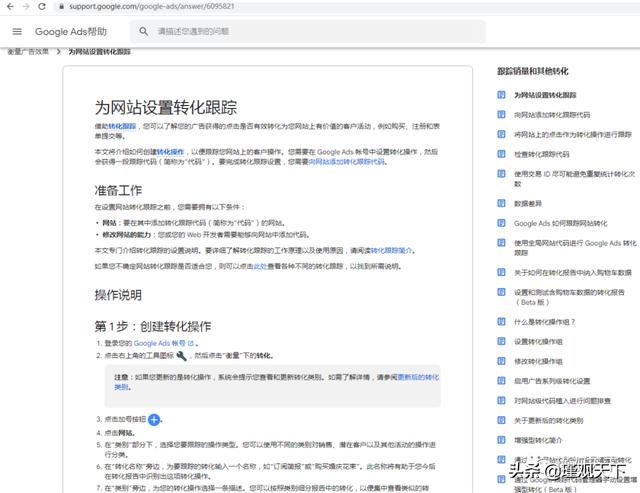Click the article icon beside 关于更新后的转化类别
Image resolution: width=640 pixels, height=493 pixels.
501,420
